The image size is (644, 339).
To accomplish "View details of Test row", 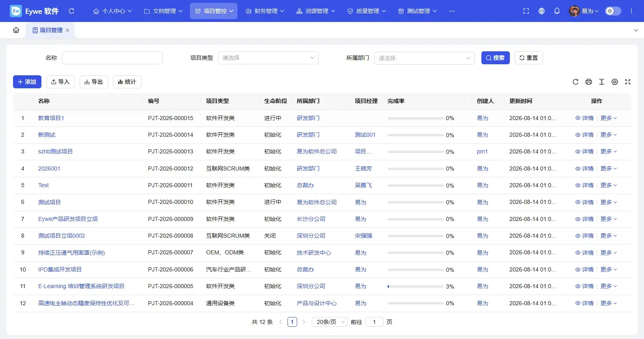I will tap(585, 185).
